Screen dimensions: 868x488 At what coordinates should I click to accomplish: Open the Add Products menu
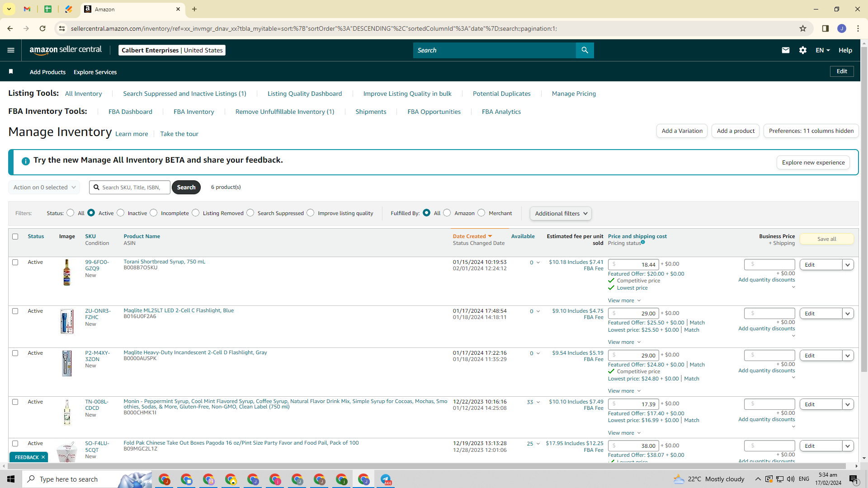tap(47, 72)
